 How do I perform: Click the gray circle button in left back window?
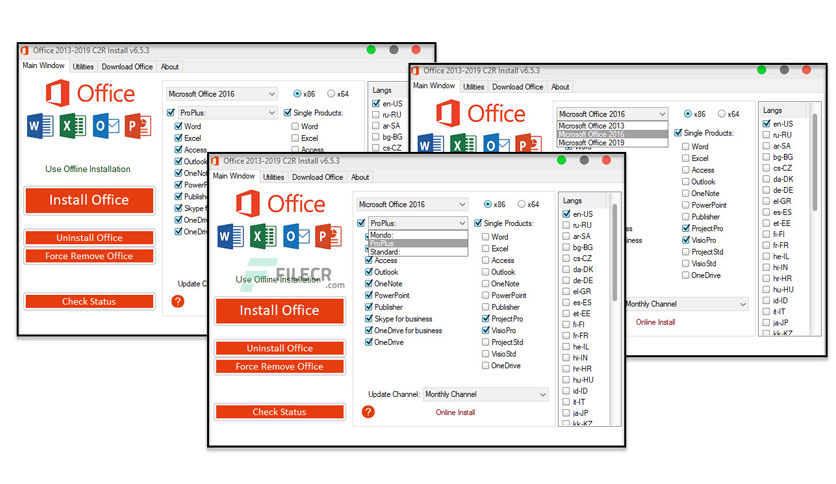[393, 50]
